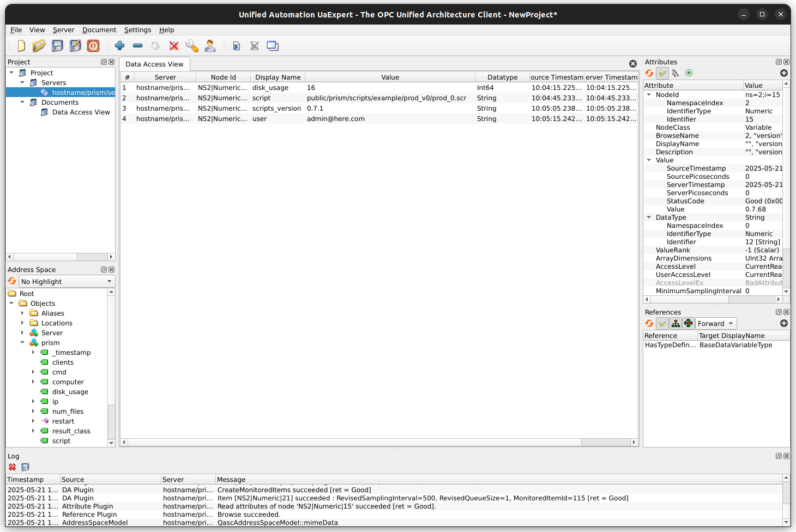Expand the computer node
This screenshot has height=532, width=796.
(33, 382)
